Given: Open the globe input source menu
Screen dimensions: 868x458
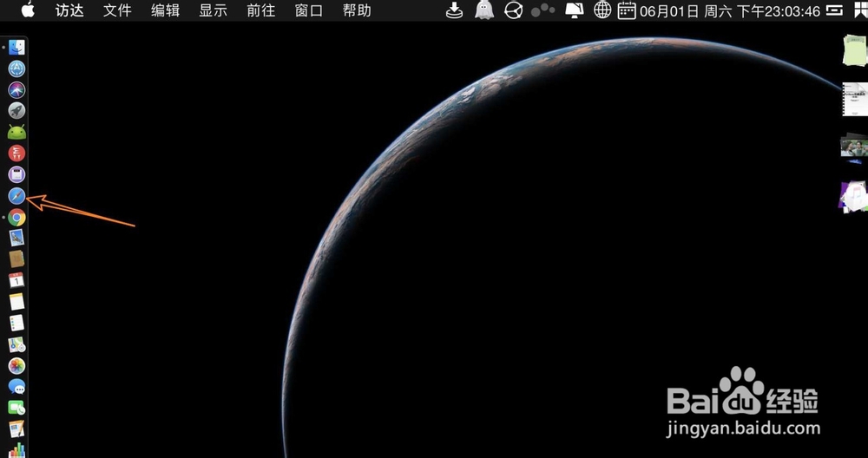Looking at the screenshot, I should tap(602, 10).
